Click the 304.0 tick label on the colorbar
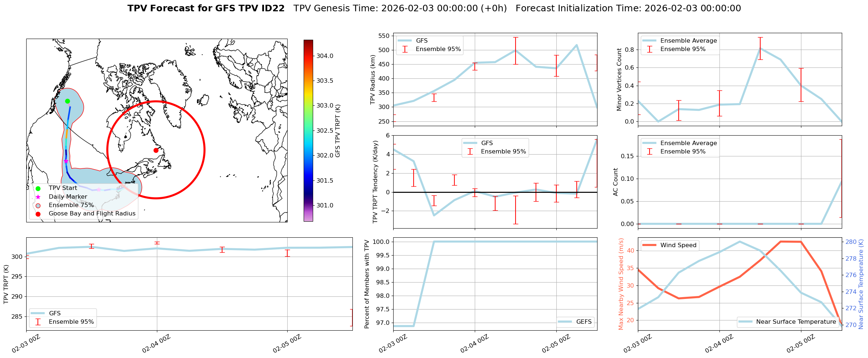 (324, 56)
